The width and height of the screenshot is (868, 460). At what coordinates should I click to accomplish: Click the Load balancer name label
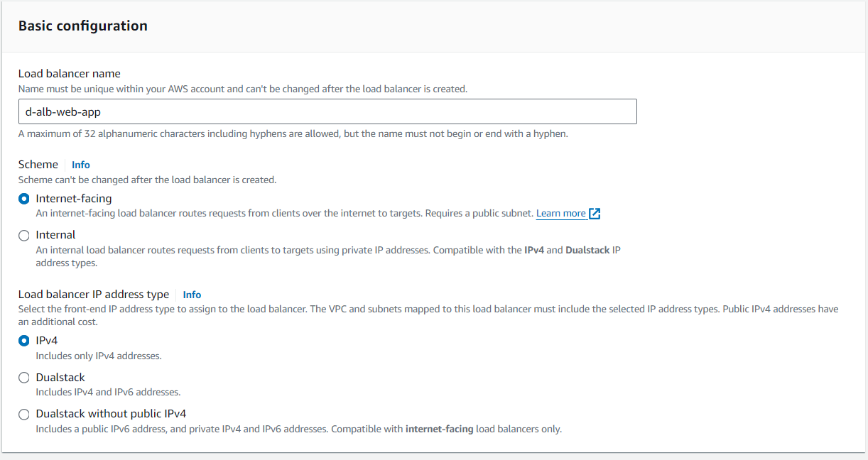[x=70, y=74]
